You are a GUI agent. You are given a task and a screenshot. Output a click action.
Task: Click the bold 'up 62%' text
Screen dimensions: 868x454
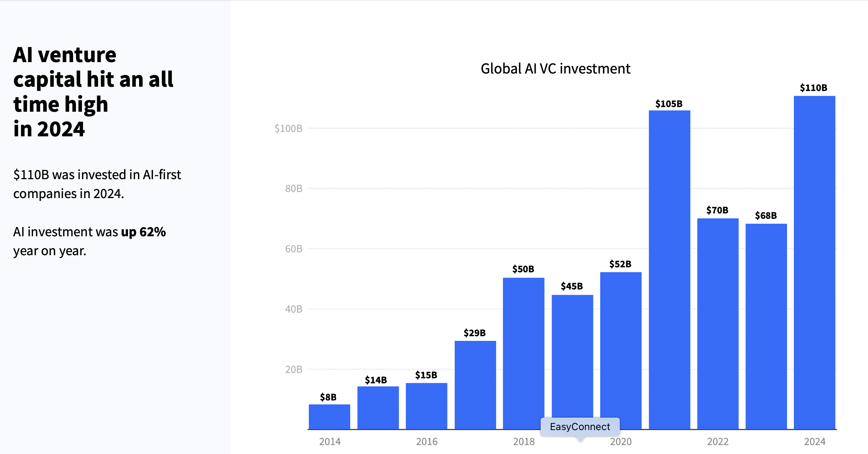coord(143,232)
